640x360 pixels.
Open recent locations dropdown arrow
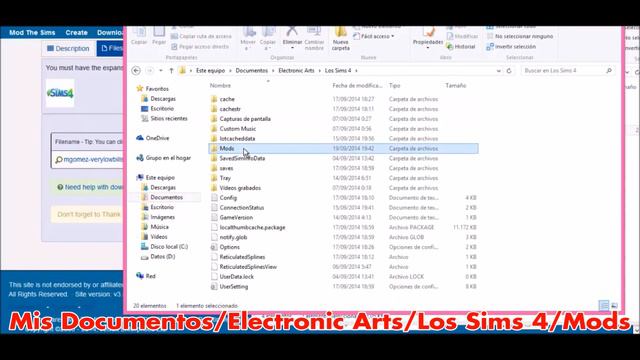161,71
